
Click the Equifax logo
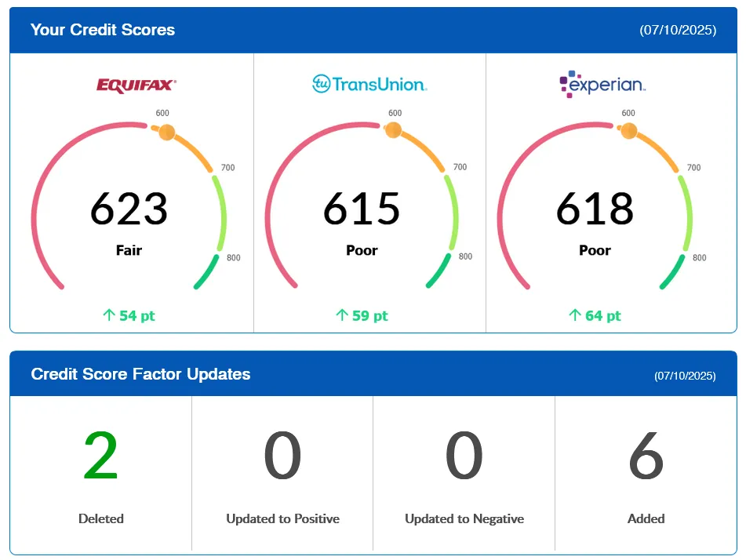[136, 85]
